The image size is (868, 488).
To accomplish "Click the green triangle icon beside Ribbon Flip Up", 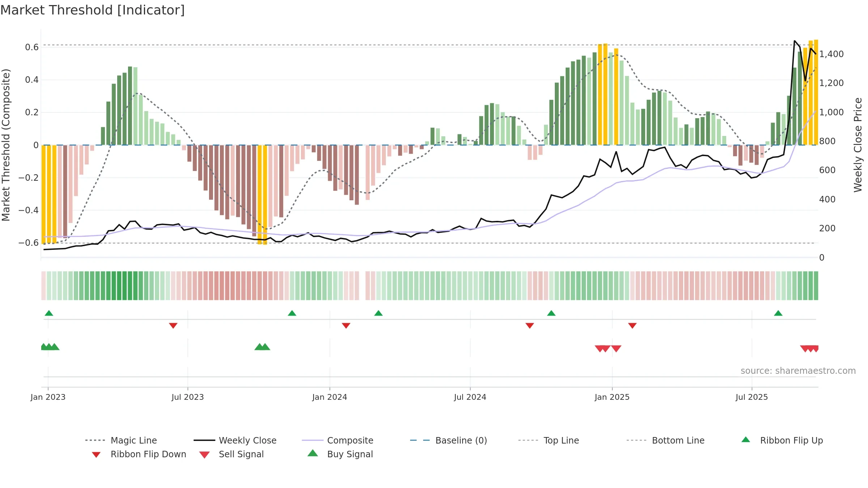I will pyautogui.click(x=746, y=440).
